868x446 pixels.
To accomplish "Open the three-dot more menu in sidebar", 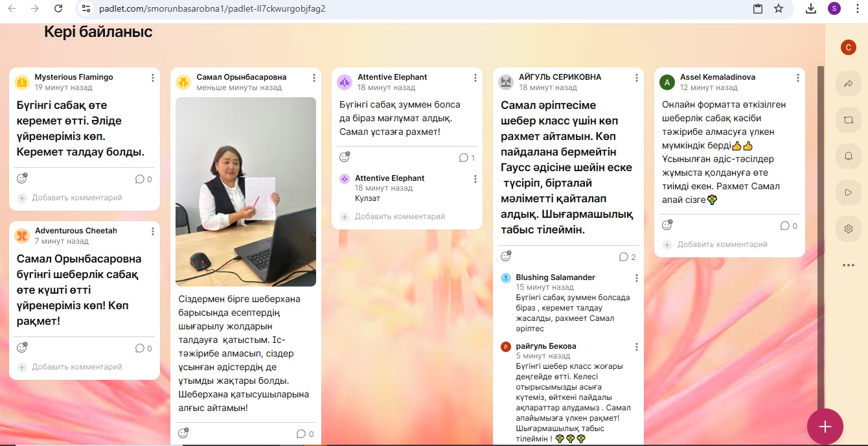I will [x=848, y=264].
